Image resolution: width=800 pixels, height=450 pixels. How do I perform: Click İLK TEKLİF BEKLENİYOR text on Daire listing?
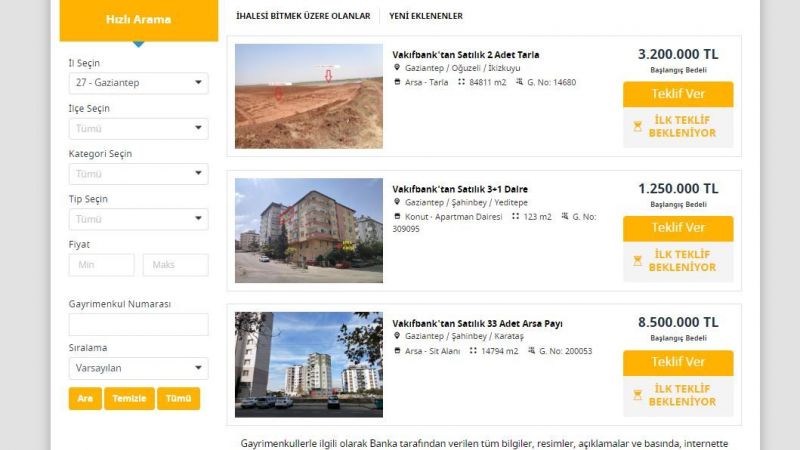682,261
